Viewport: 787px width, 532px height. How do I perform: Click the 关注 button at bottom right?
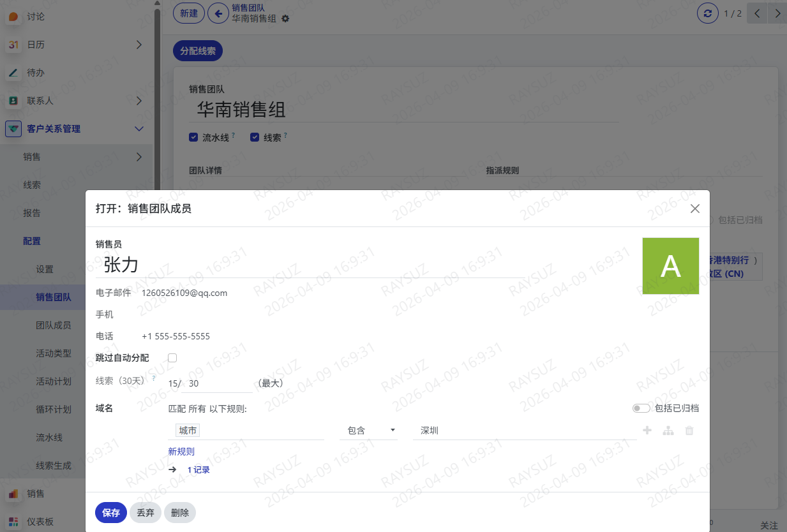pos(769,526)
